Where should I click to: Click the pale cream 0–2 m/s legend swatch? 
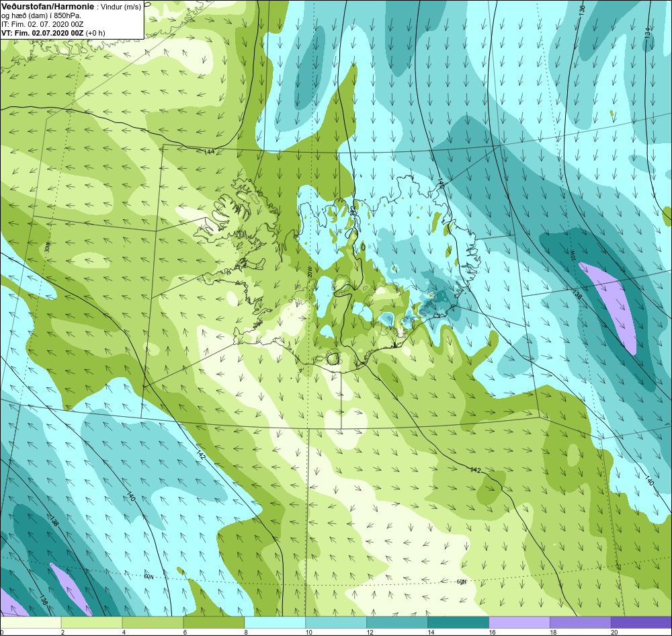pos(31,623)
